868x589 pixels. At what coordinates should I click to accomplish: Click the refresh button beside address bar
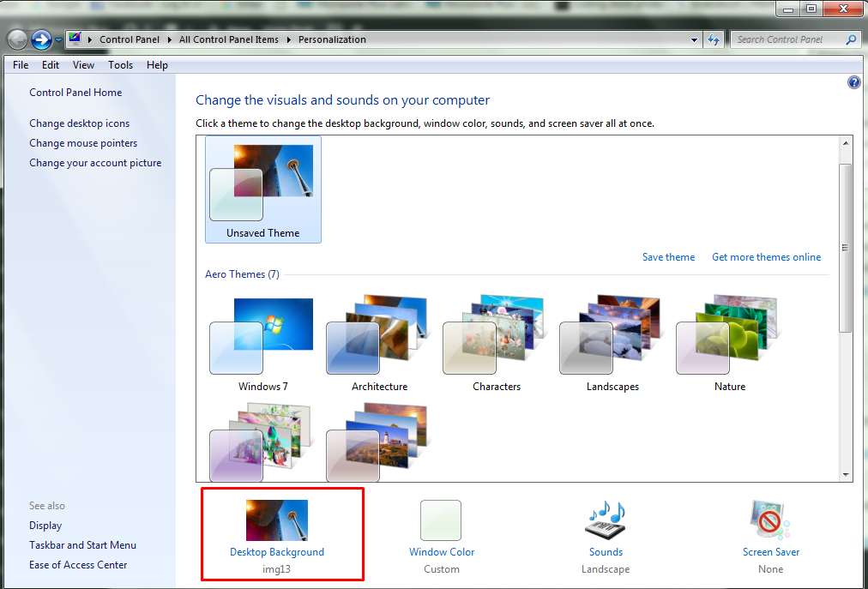coord(714,39)
